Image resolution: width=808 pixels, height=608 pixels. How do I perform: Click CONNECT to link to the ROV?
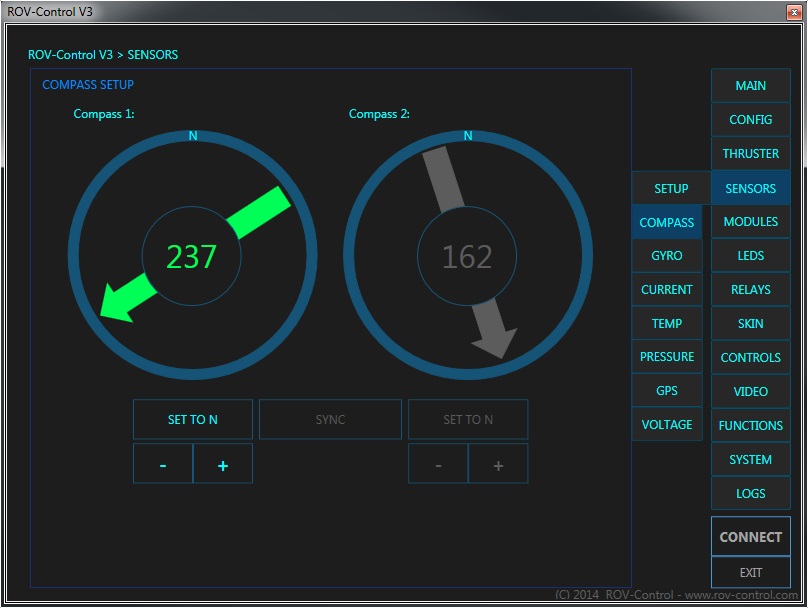click(x=750, y=536)
